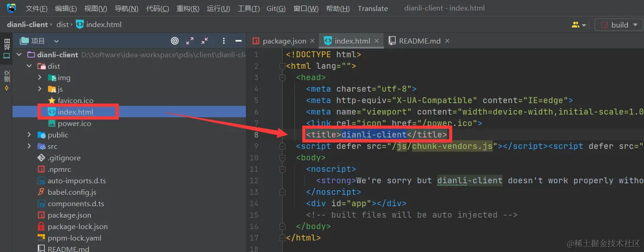
Task: Open the 文件(F) menu
Action: tap(36, 8)
